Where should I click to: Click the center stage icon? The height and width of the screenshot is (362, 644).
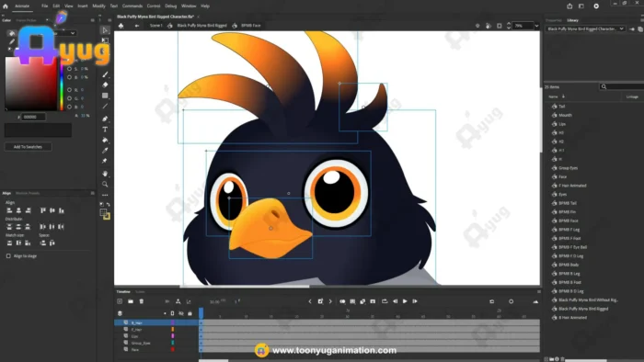(x=477, y=26)
